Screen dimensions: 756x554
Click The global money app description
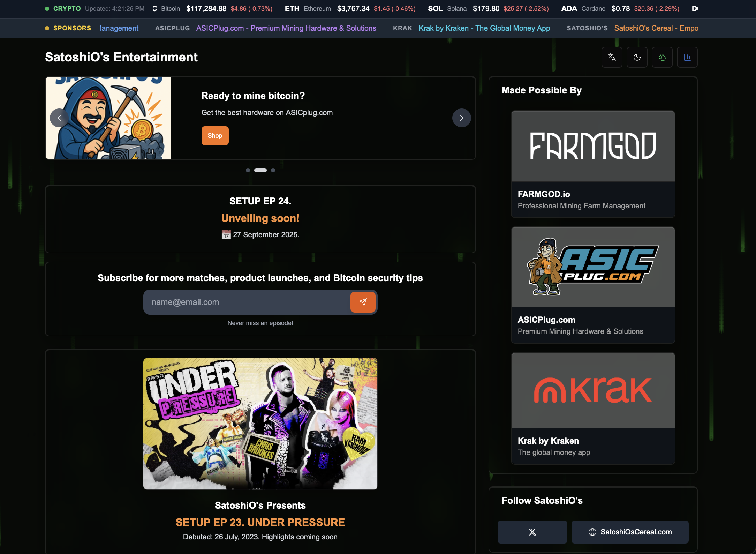click(x=554, y=452)
